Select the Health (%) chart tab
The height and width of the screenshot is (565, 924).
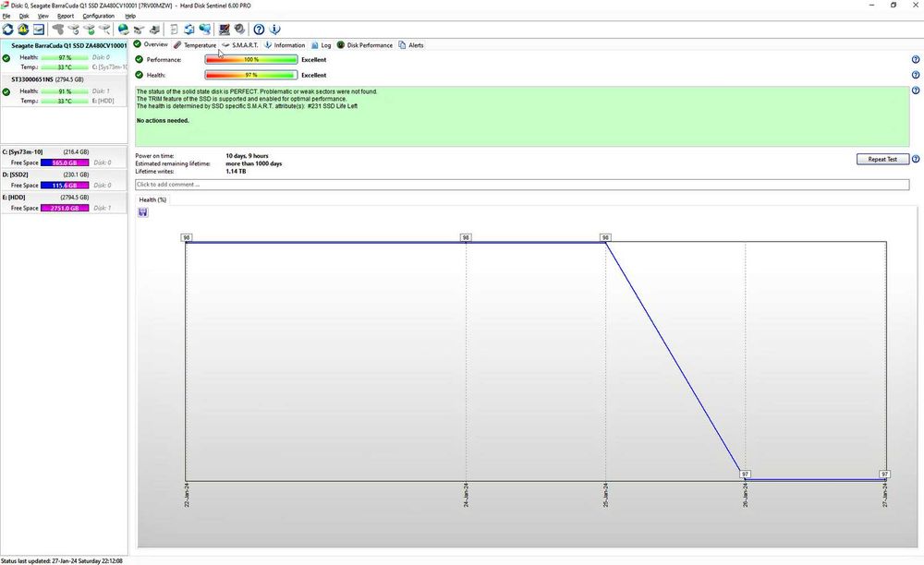[x=152, y=199]
